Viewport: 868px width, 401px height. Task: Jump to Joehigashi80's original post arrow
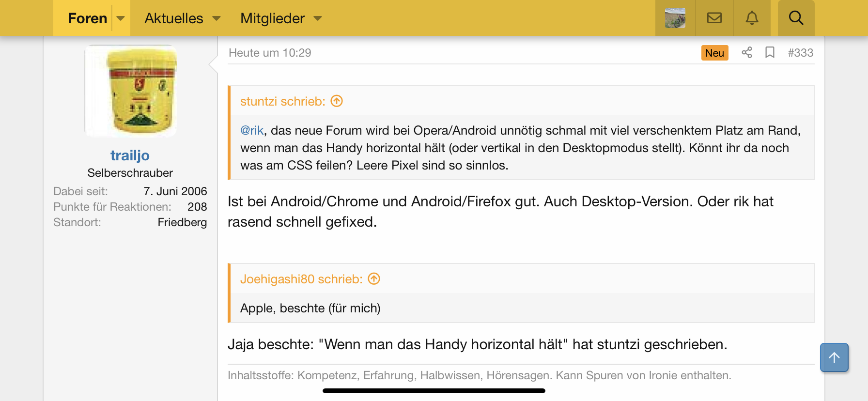tap(374, 279)
